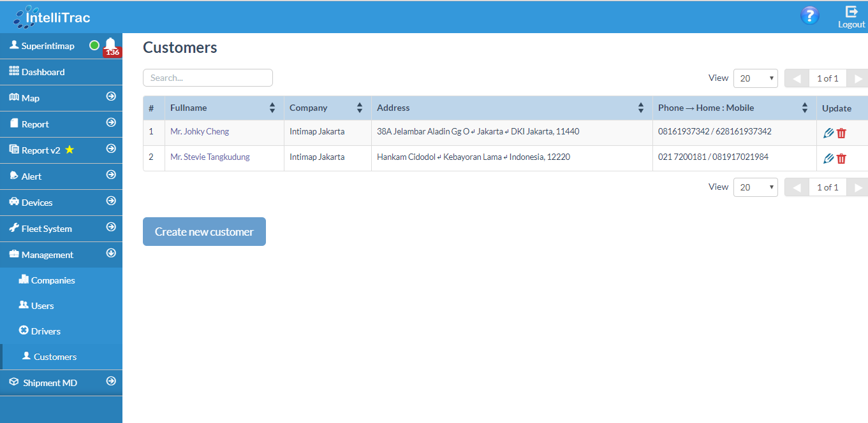Viewport: 868px width, 423px height.
Task: Open the top View count dropdown
Action: coord(755,78)
